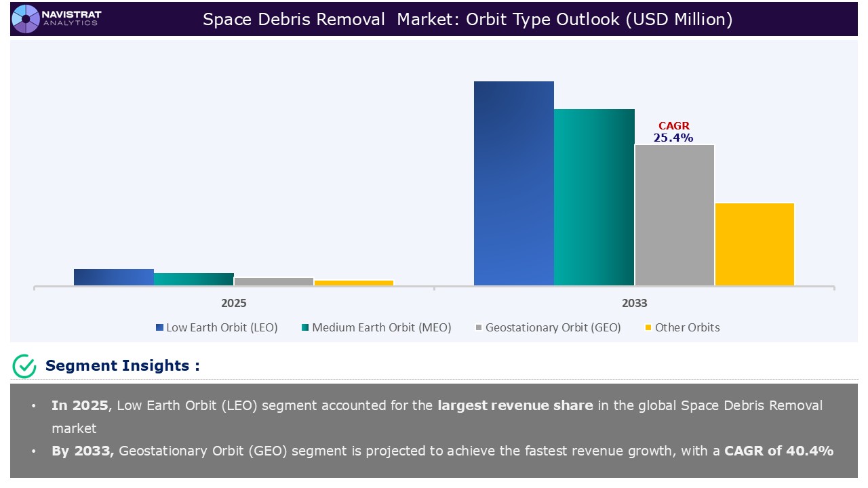868x488 pixels.
Task: Click the green checkmark icon beside Segment Insights
Action: point(24,366)
